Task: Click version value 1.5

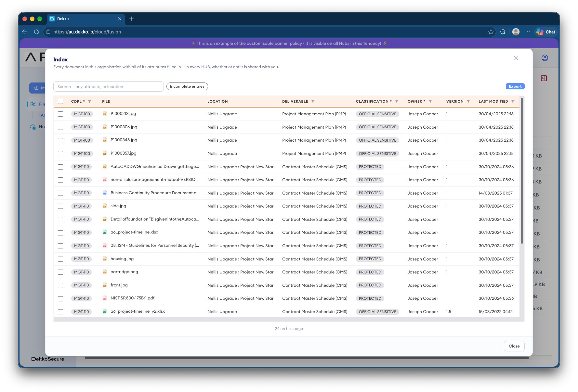Action: (449, 311)
